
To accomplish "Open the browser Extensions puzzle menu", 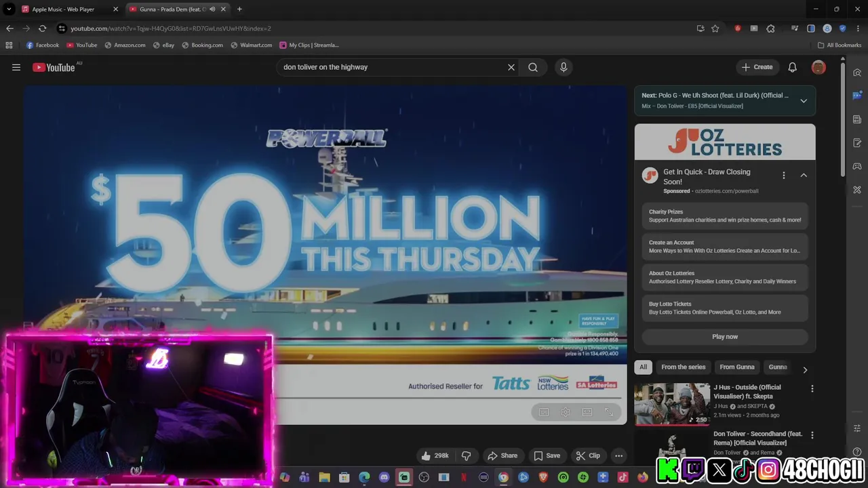I will coord(770,28).
